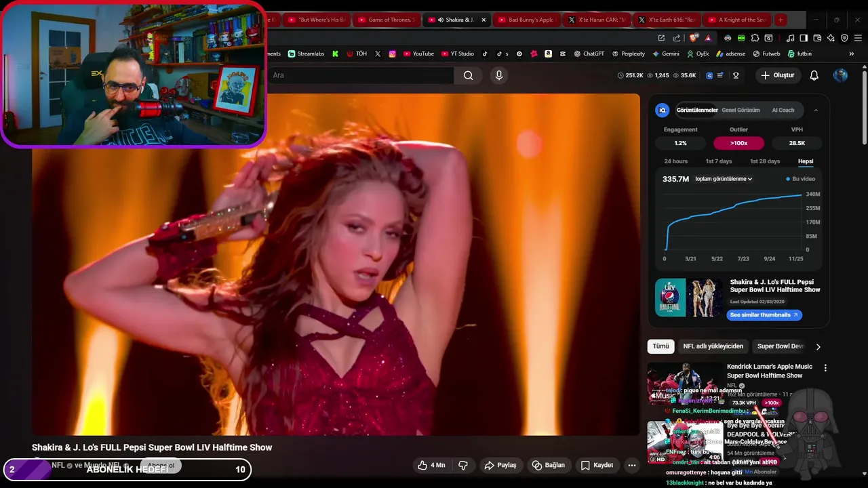
Task: Click the vidIQ trophy icon in header
Action: click(x=736, y=75)
